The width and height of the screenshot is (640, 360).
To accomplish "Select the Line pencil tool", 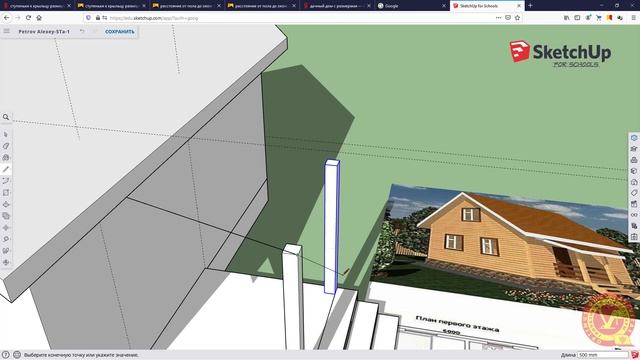I will [x=6, y=169].
